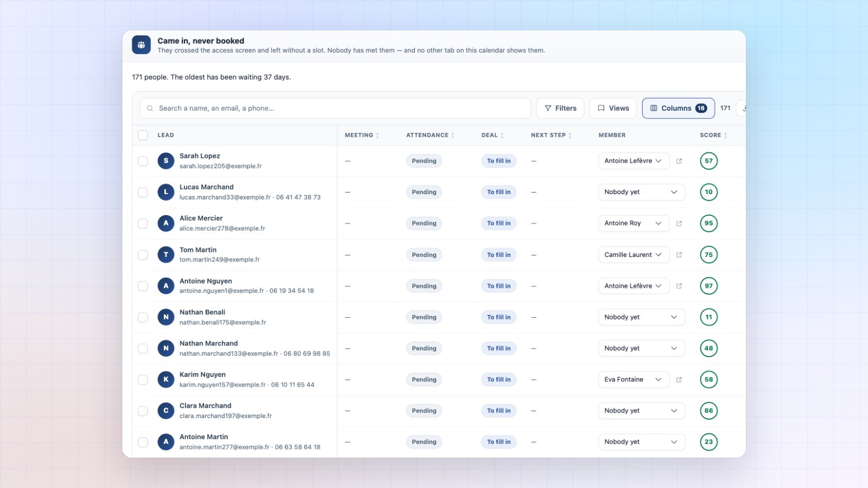Click email alice.mercier278@exemple.fr
Viewport: 868px width, 488px height.
click(x=222, y=229)
